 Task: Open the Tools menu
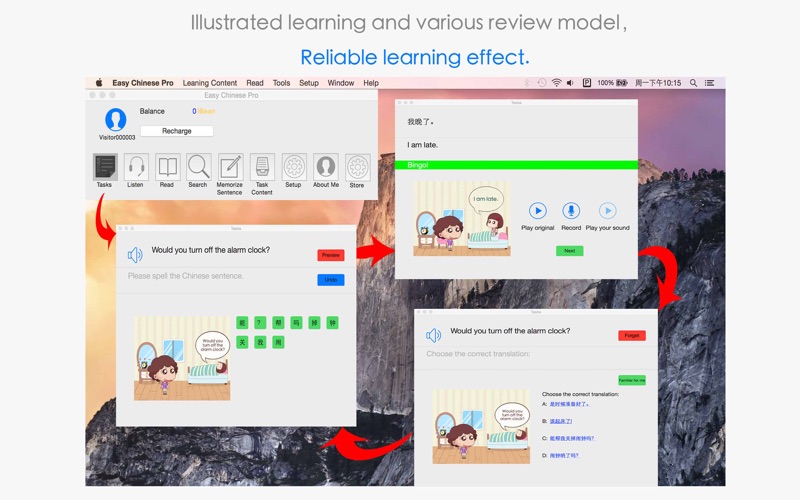281,83
